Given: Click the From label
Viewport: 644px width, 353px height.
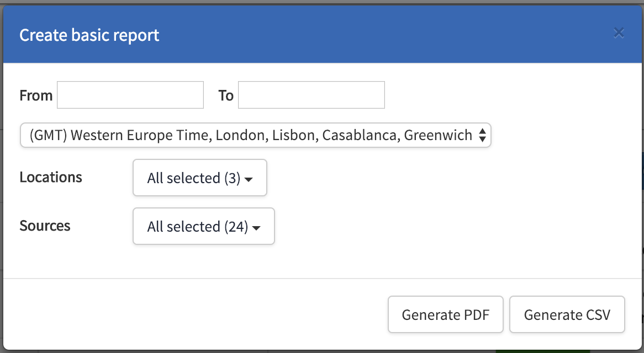Looking at the screenshot, I should [36, 95].
